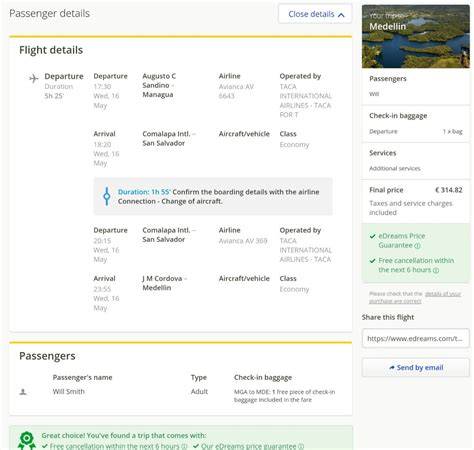Viewport: 474px width, 450px height.
Task: Click 'Duration: 1h 55'' connection text
Action: [x=144, y=192]
